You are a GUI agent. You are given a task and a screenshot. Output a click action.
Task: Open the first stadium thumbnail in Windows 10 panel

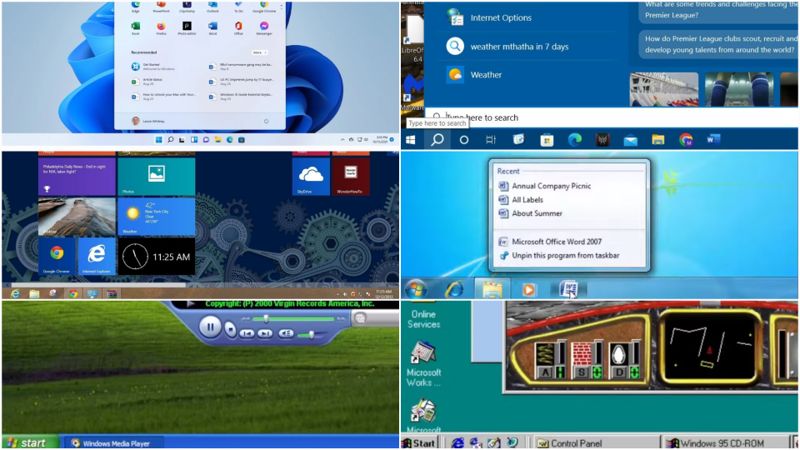click(664, 89)
